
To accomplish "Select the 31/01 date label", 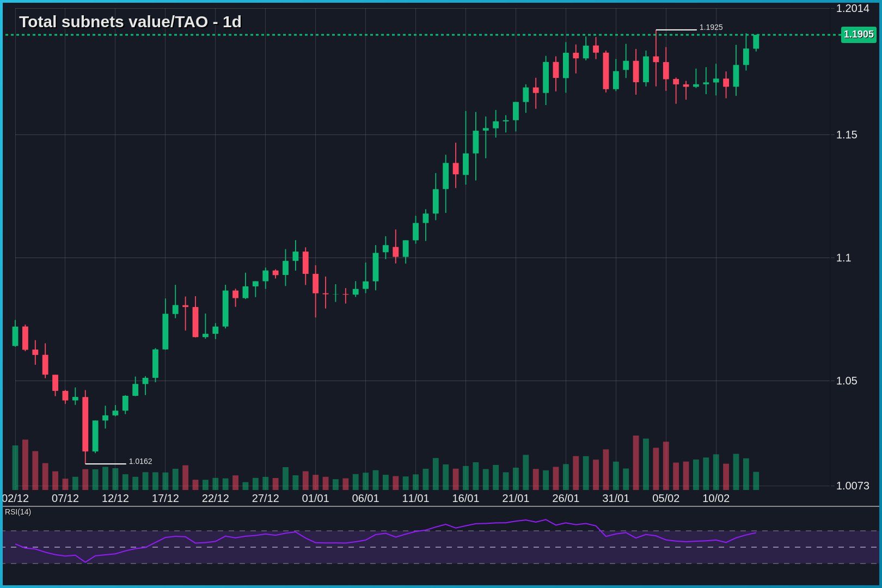I will click(616, 498).
